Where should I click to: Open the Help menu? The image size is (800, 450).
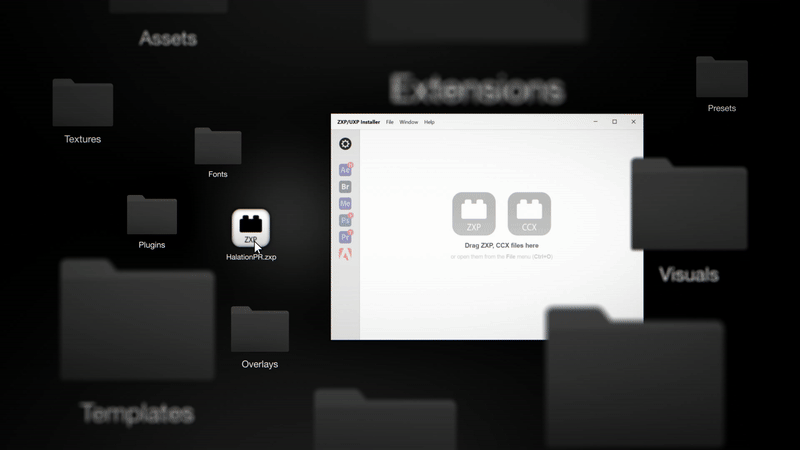point(429,122)
